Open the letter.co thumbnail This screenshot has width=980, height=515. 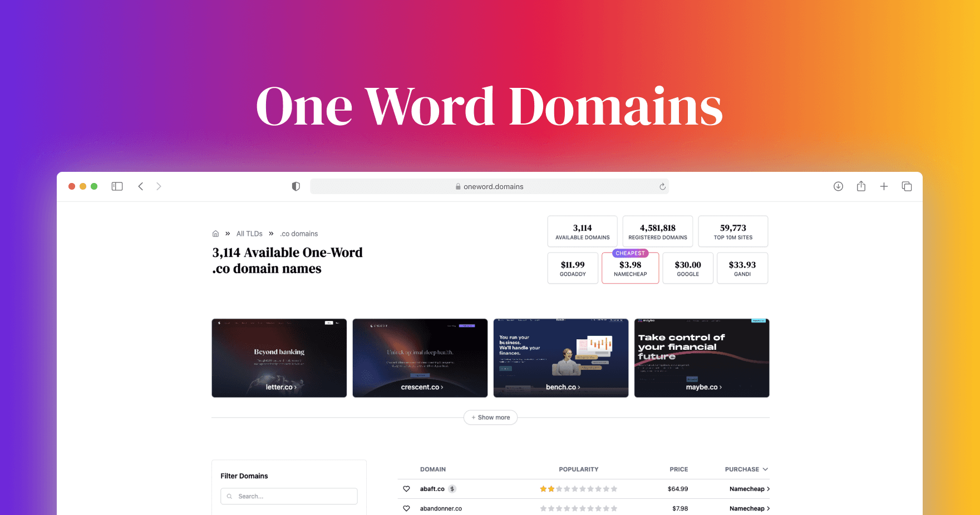(279, 358)
